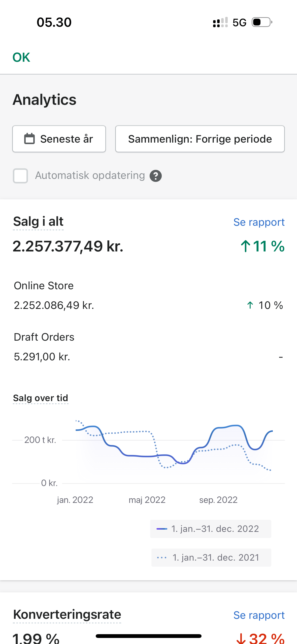Tap the green up arrow beside 11 %

click(245, 246)
